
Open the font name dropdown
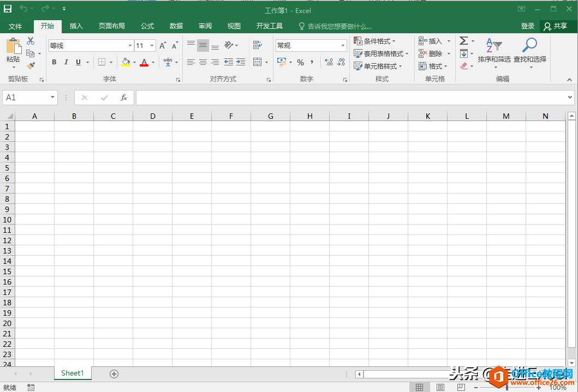coord(129,45)
